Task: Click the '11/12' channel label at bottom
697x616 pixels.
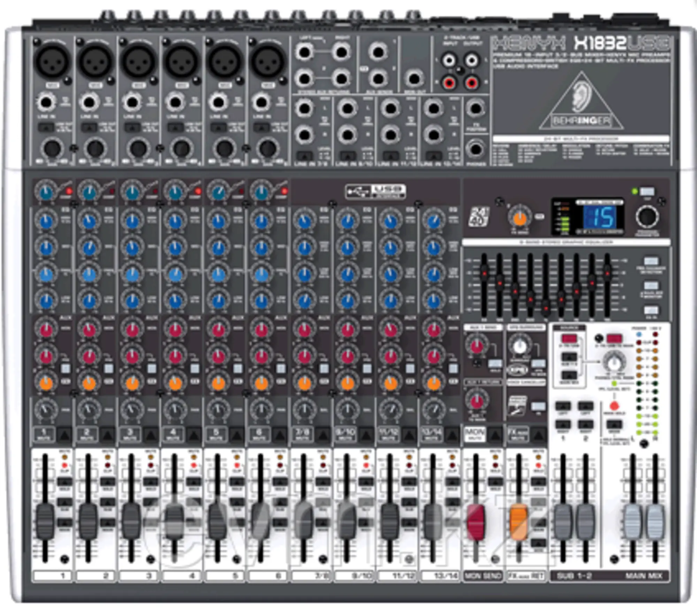Action: tap(403, 576)
